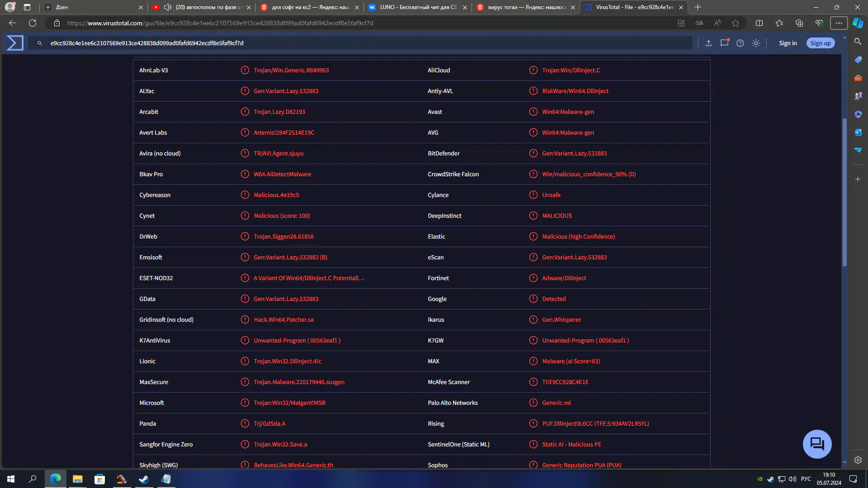The width and height of the screenshot is (868, 488).
Task: Open Steam from the taskbar
Action: tap(144, 479)
